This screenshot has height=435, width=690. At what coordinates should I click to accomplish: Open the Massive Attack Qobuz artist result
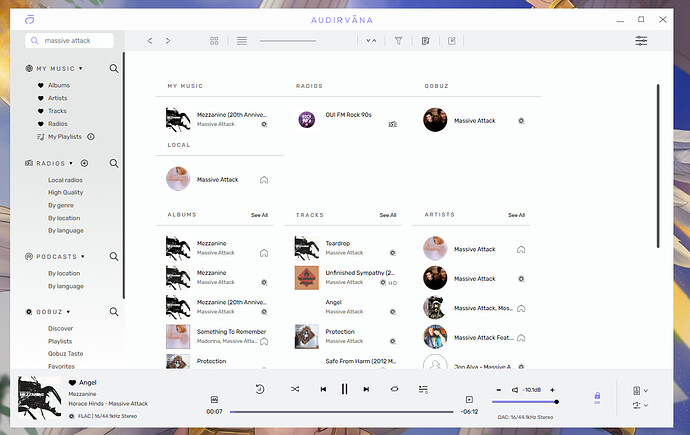[474, 119]
